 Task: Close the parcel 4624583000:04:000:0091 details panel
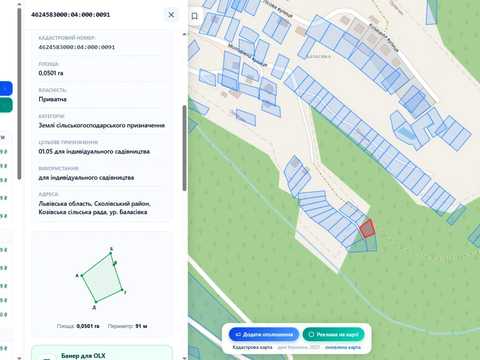point(171,15)
